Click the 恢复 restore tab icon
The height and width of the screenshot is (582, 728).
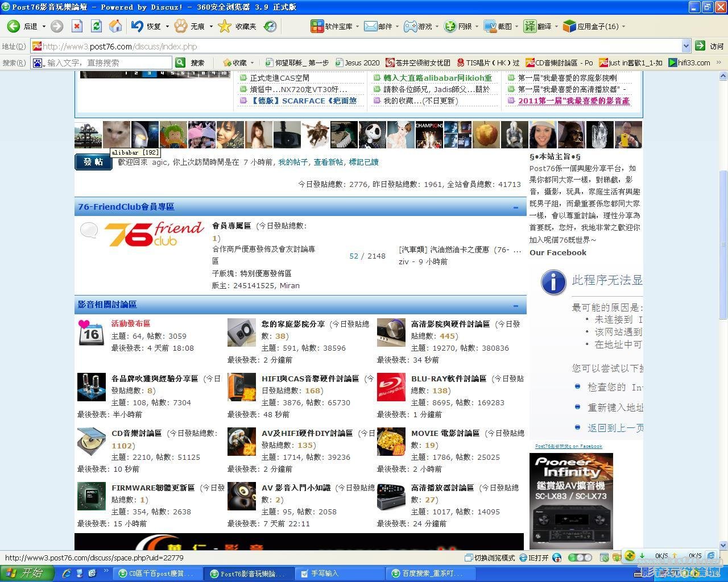(x=137, y=26)
